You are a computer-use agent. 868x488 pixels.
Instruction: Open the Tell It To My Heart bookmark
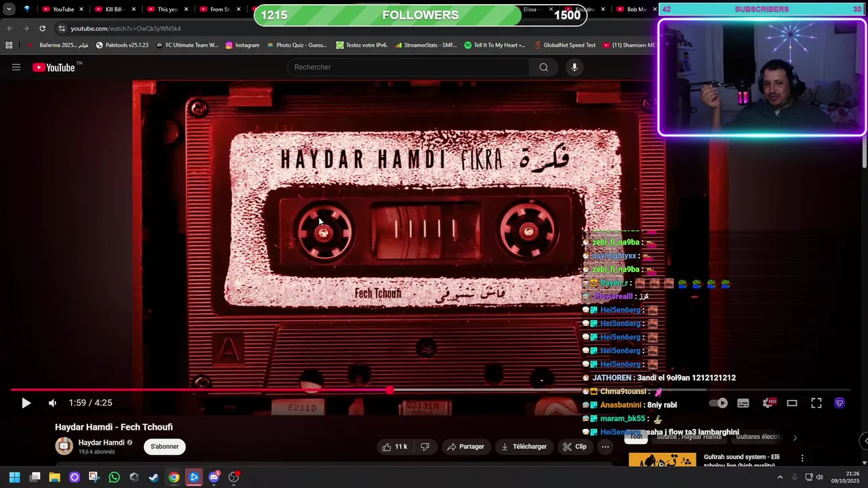coord(495,45)
